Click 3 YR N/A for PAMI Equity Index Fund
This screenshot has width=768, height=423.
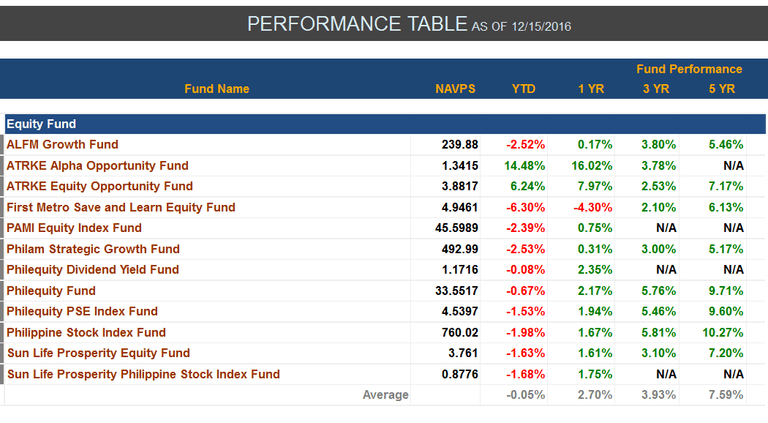click(x=666, y=228)
